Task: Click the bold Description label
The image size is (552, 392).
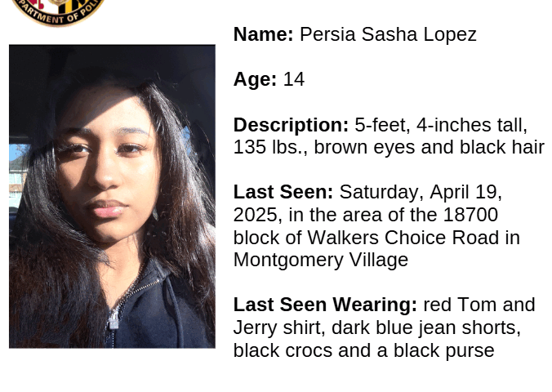Action: tap(291, 126)
